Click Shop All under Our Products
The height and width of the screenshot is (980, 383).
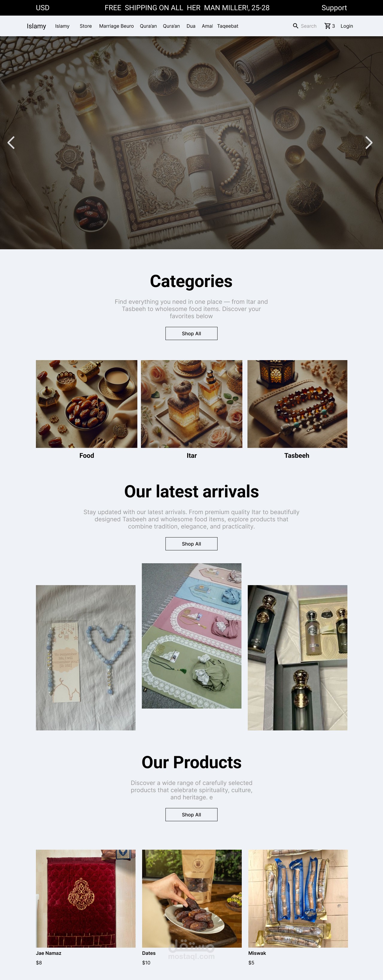pos(191,815)
